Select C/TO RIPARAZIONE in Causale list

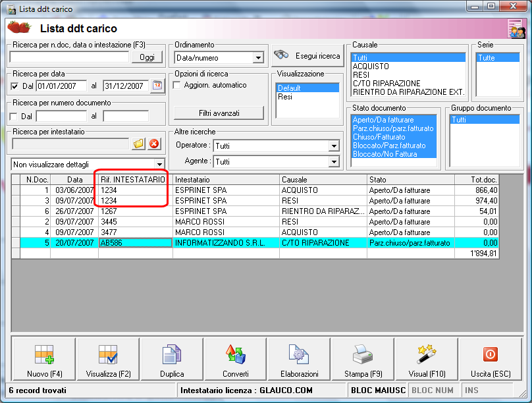tap(408, 83)
